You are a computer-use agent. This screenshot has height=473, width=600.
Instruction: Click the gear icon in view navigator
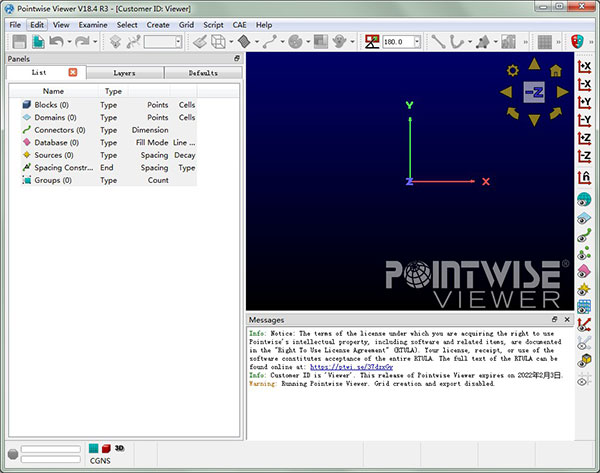click(513, 69)
